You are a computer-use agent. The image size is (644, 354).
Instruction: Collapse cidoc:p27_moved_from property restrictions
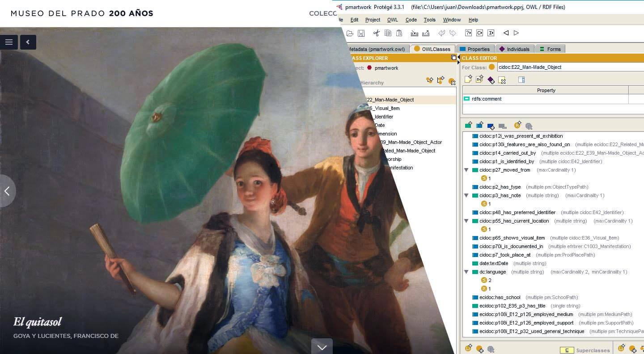pyautogui.click(x=466, y=170)
